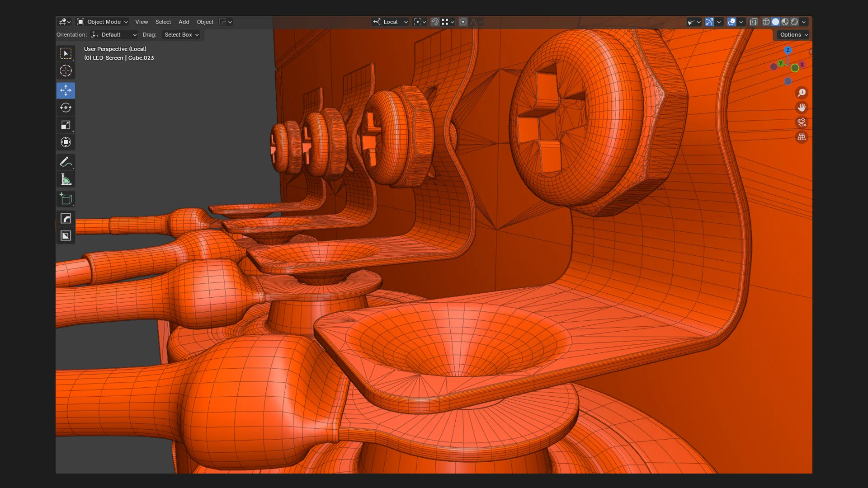This screenshot has height=488, width=868.
Task: Click the negative Z axis gizmo dot
Action: pos(788,81)
